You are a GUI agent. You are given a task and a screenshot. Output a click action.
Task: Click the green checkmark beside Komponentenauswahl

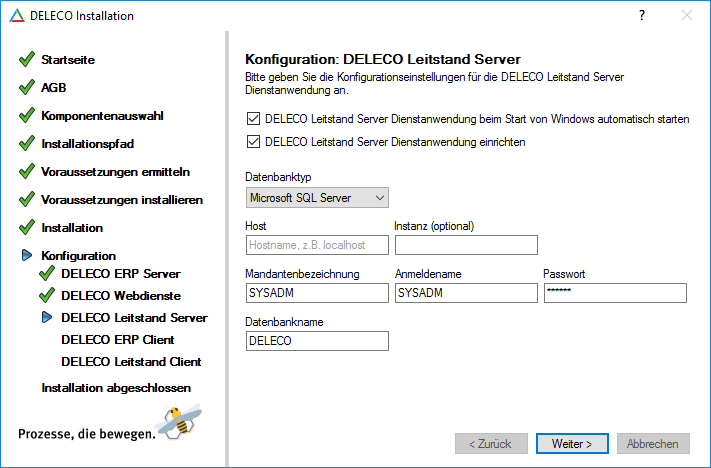27,115
